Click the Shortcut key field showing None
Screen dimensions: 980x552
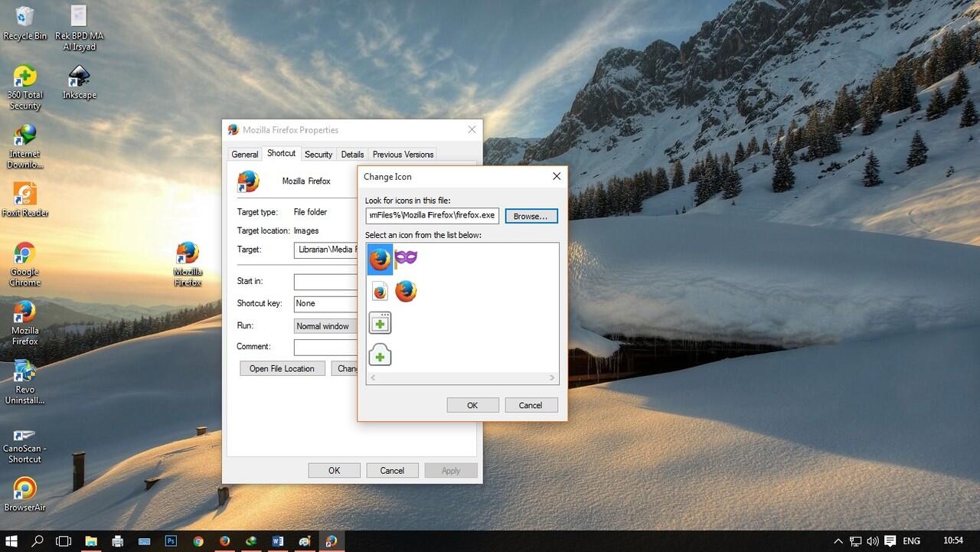click(x=325, y=304)
